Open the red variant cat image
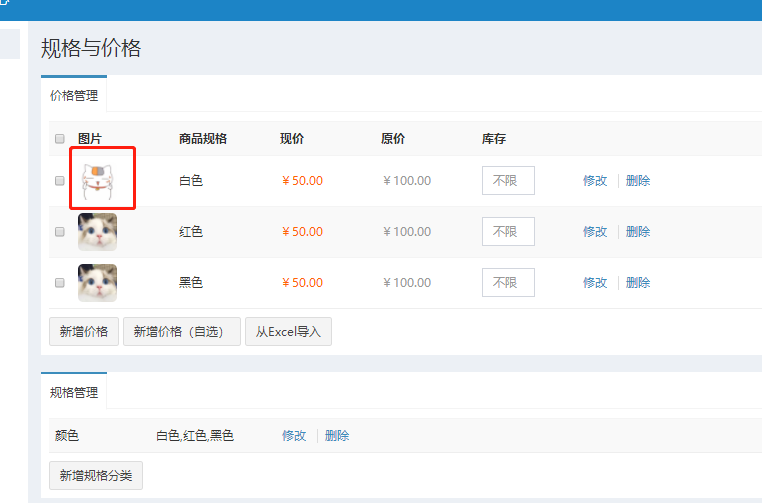Screen dimensions: 762x503 tap(97, 231)
